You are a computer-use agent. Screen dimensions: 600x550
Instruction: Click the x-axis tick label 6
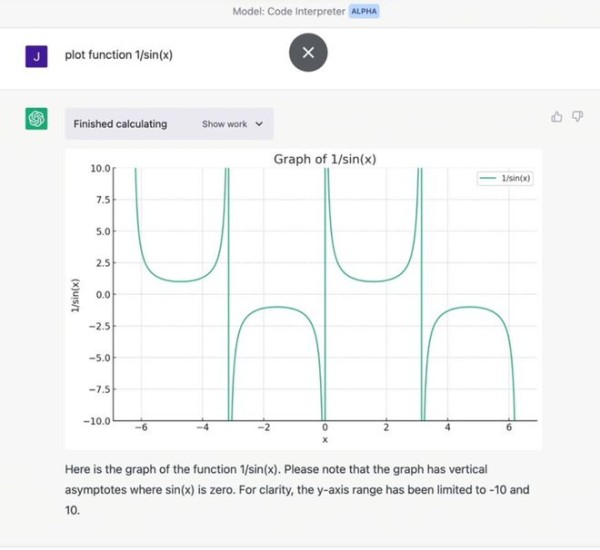point(509,428)
